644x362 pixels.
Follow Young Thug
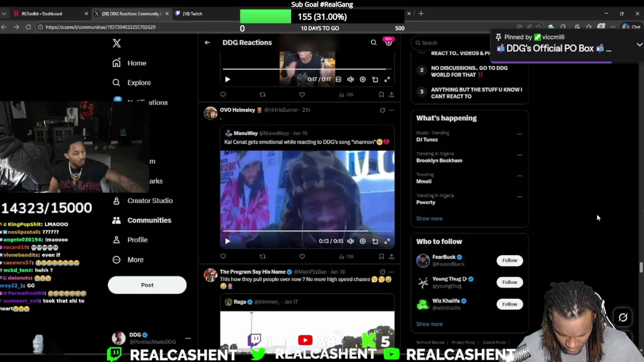tap(509, 282)
